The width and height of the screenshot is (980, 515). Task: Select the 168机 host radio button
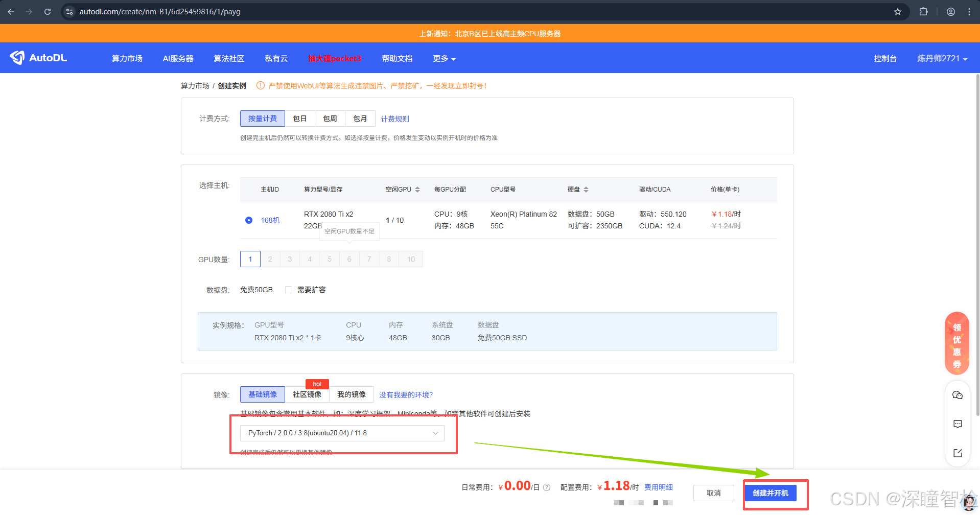[x=249, y=220]
